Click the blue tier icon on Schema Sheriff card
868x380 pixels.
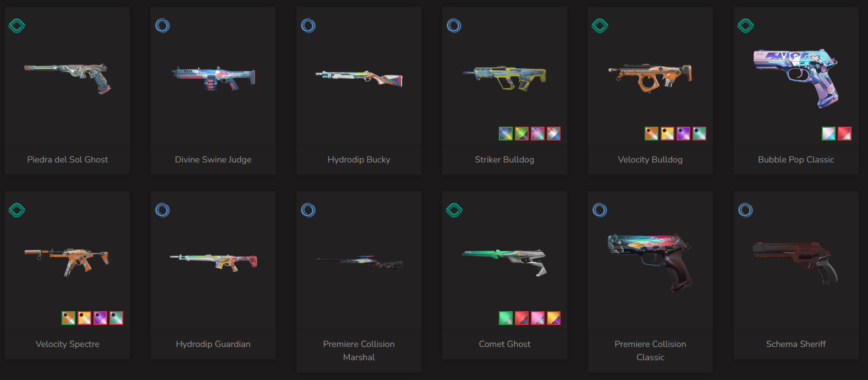[x=745, y=210]
